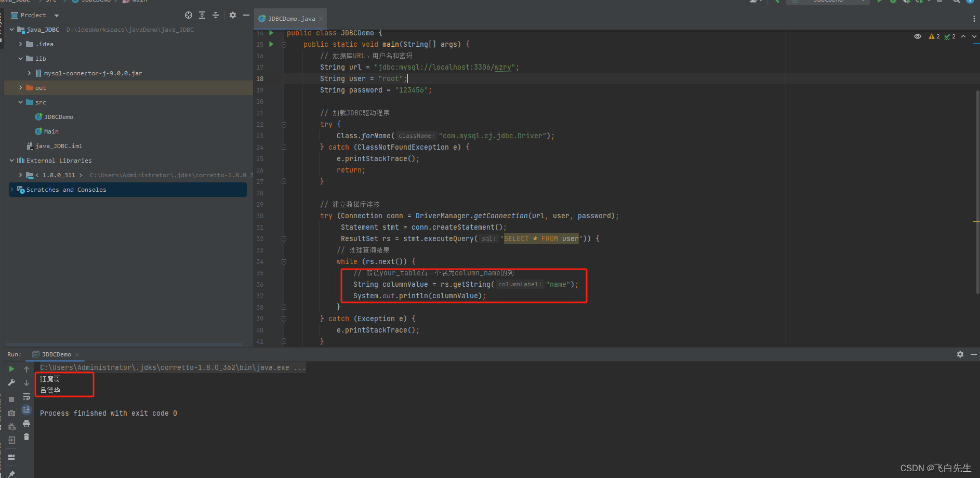Toggle soft-wrap in the console output

[x=27, y=397]
